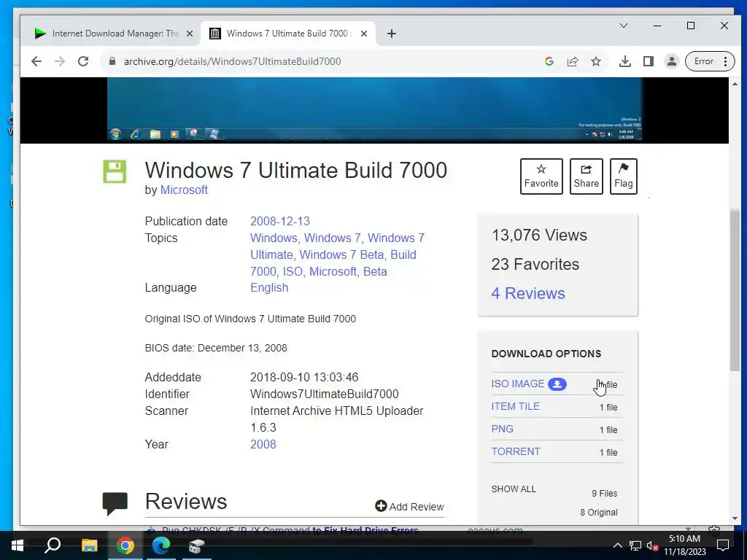Launch Microsoft Edge from taskbar

161,545
